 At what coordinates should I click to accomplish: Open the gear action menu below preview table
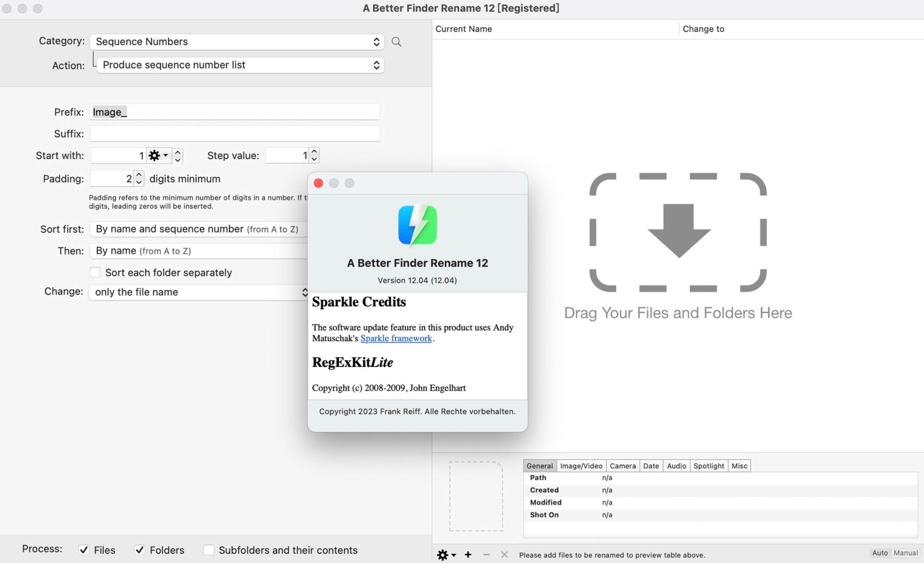[446, 554]
